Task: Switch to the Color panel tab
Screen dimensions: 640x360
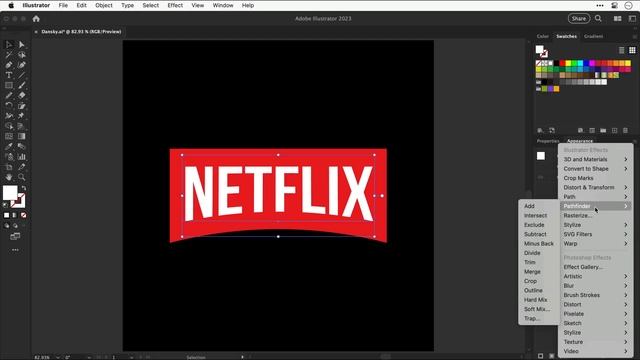Action: point(542,36)
